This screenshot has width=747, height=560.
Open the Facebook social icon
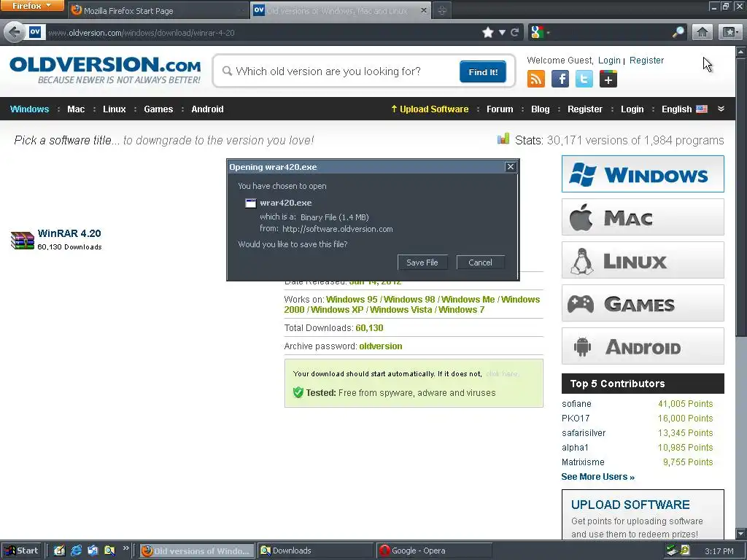click(560, 79)
